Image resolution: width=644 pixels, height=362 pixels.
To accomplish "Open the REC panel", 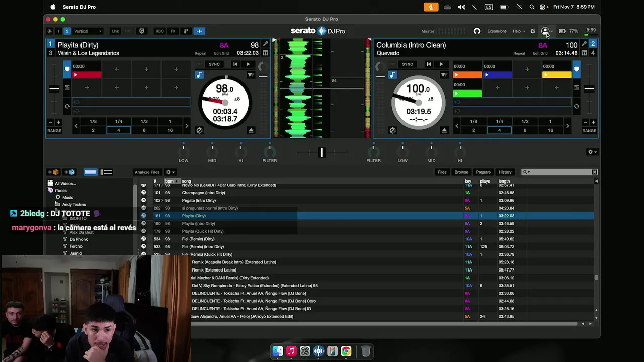I will [159, 31].
